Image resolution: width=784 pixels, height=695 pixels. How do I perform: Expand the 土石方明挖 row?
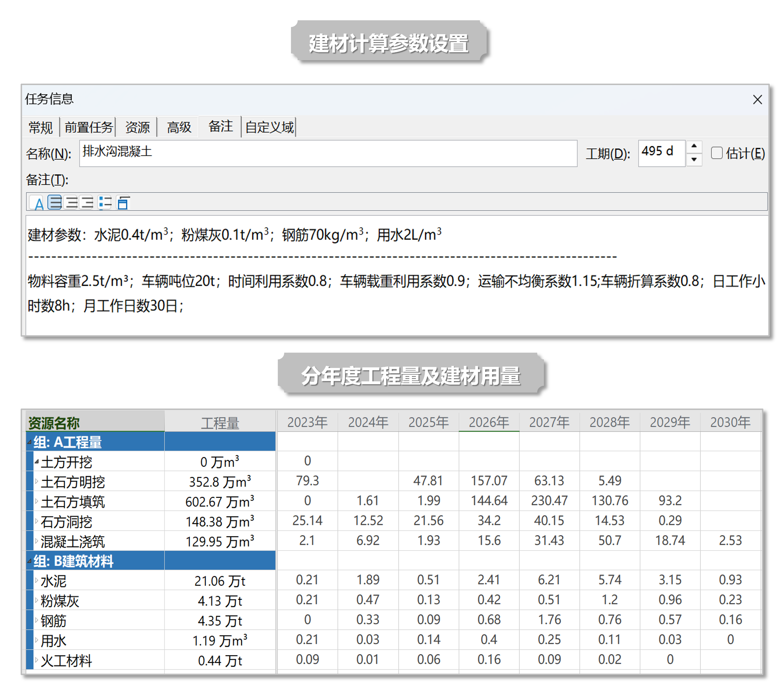point(37,481)
